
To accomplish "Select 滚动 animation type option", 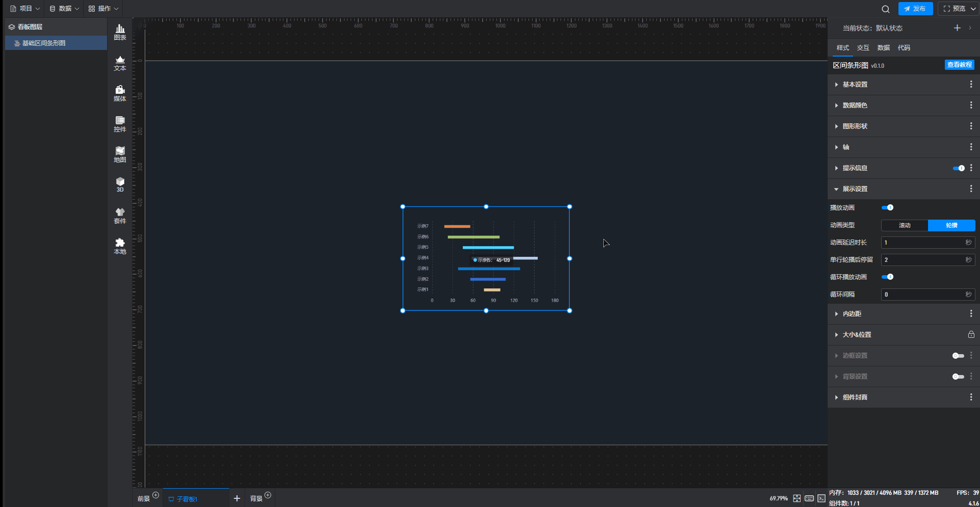I will [x=905, y=225].
